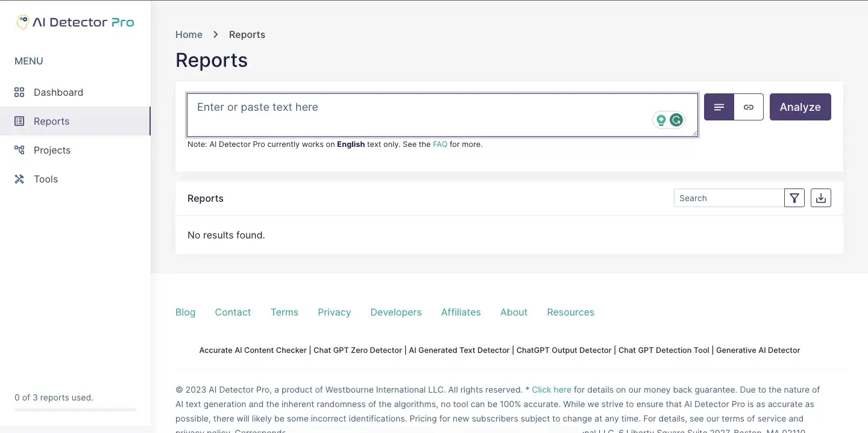Focus the reports Search field
Screen dimensions: 868x433
tap(728, 198)
